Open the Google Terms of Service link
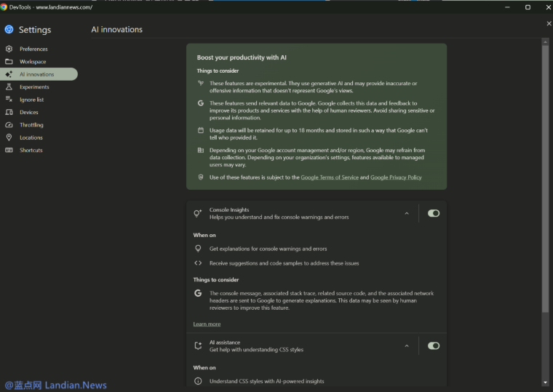This screenshot has width=553, height=392. click(x=329, y=177)
